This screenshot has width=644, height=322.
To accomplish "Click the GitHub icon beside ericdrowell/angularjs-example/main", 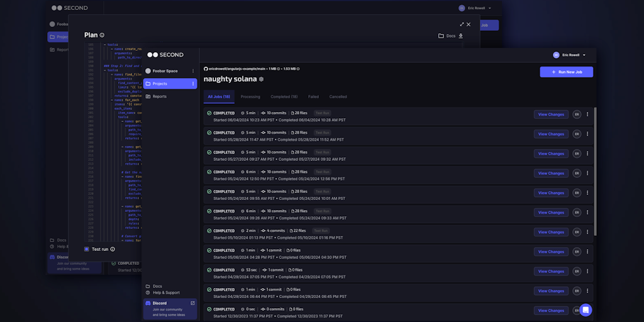I will point(206,69).
